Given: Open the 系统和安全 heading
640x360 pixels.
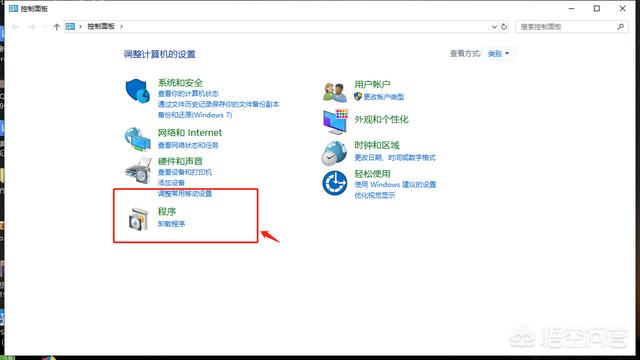Looking at the screenshot, I should point(180,83).
